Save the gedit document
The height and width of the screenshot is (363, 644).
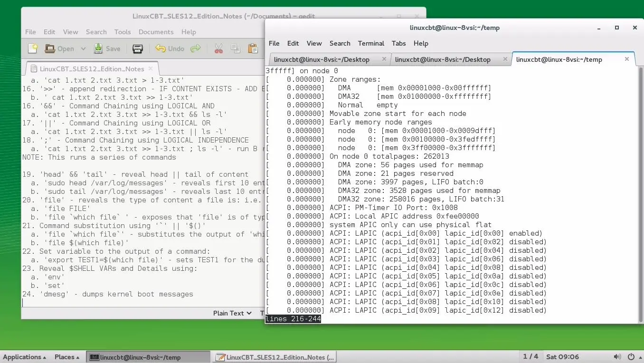pos(107,48)
